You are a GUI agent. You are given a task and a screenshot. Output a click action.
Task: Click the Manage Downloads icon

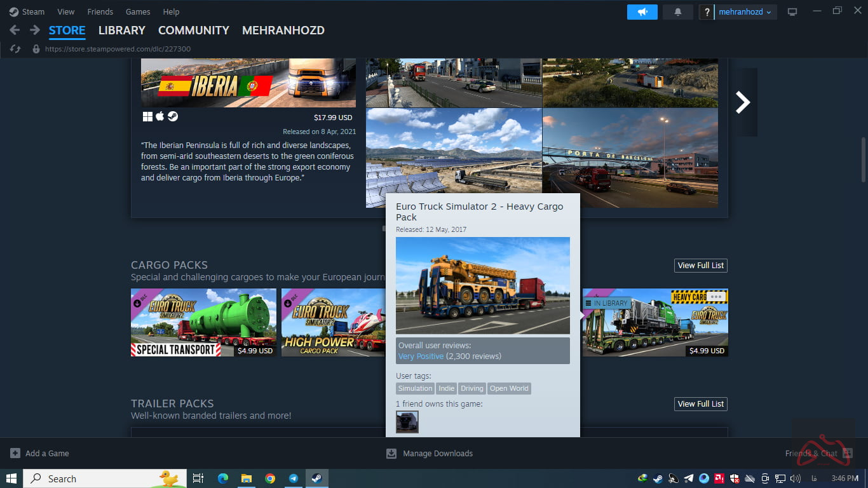pos(390,453)
